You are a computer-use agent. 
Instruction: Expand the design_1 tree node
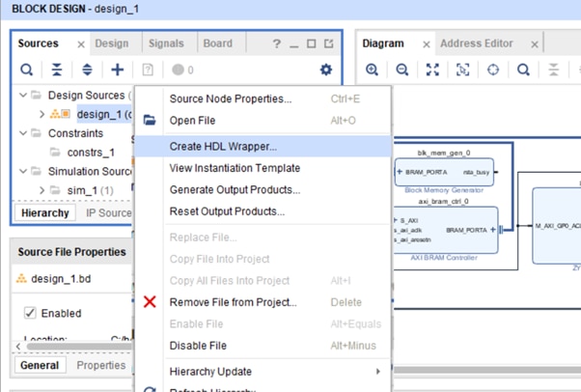click(41, 114)
